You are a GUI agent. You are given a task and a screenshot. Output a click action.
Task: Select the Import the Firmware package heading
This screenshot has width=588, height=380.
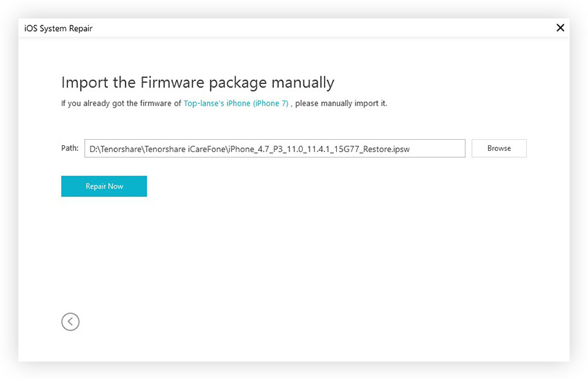click(x=197, y=83)
